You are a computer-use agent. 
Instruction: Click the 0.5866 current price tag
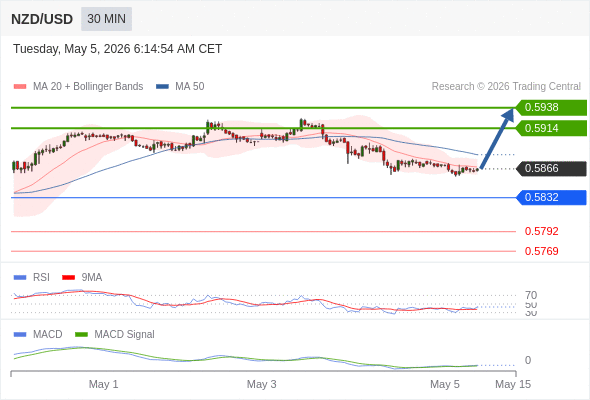(551, 169)
